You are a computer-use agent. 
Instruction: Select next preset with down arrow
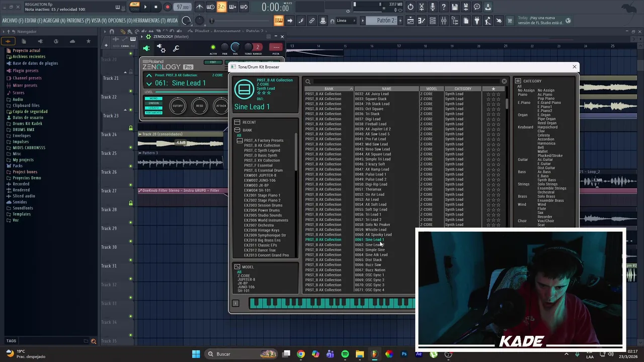coord(149,83)
